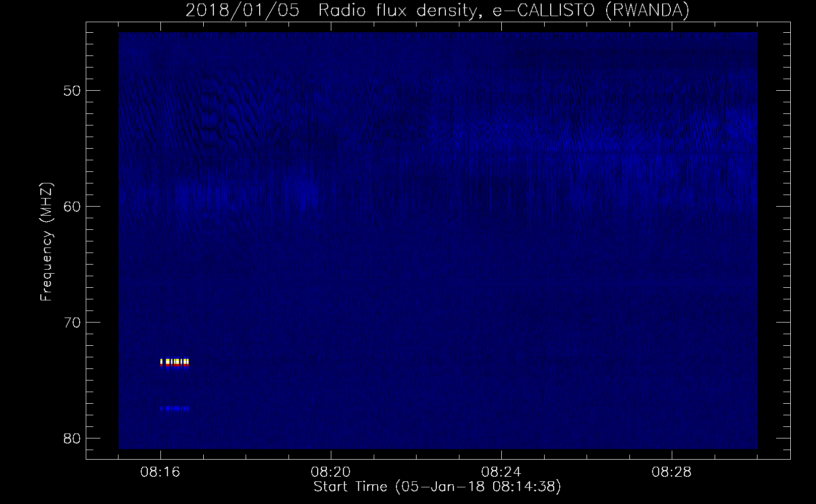Click the 'Frequency (MHZ)' axis label
Viewport: 816px width, 504px height.
[x=46, y=241]
